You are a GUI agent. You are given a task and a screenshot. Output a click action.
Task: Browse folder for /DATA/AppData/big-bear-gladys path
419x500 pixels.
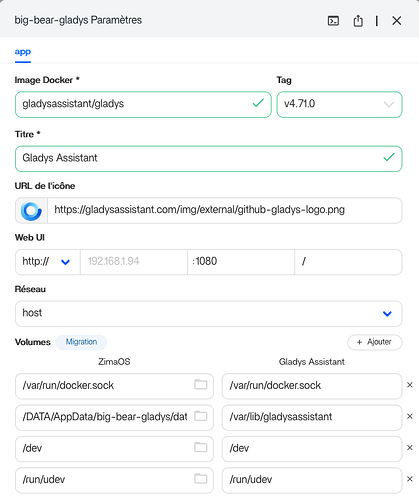[x=201, y=416]
